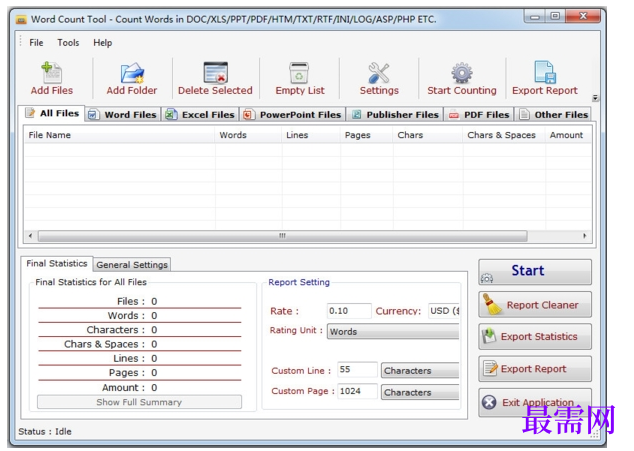Open the Custom Line unit dropdown
Image resolution: width=634 pixels, height=451 pixels.
click(x=420, y=371)
